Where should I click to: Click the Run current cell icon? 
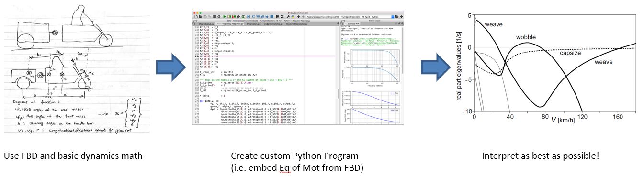coord(229,17)
